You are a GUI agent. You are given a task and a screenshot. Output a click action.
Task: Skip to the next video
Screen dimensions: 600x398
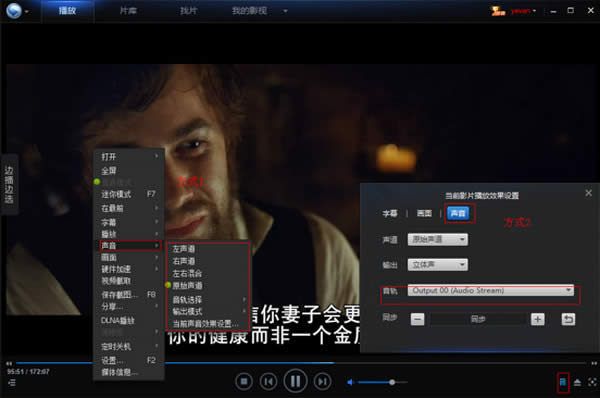click(x=322, y=382)
